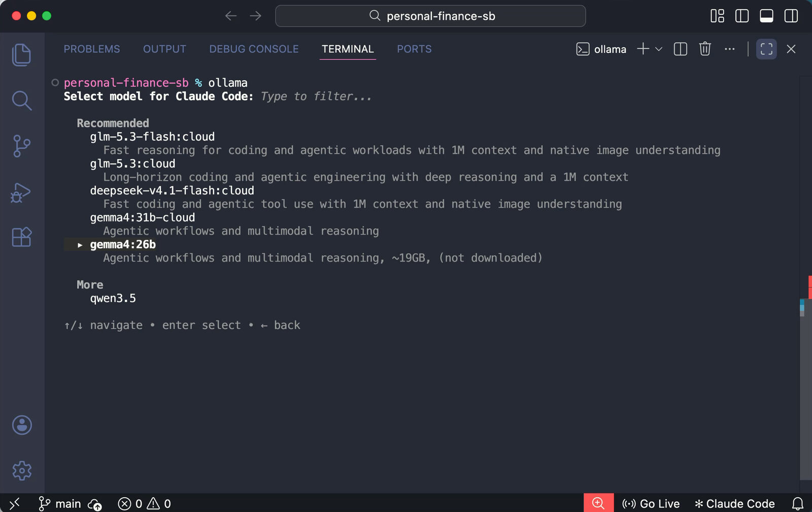Click the ollama terminal label

coord(601,49)
